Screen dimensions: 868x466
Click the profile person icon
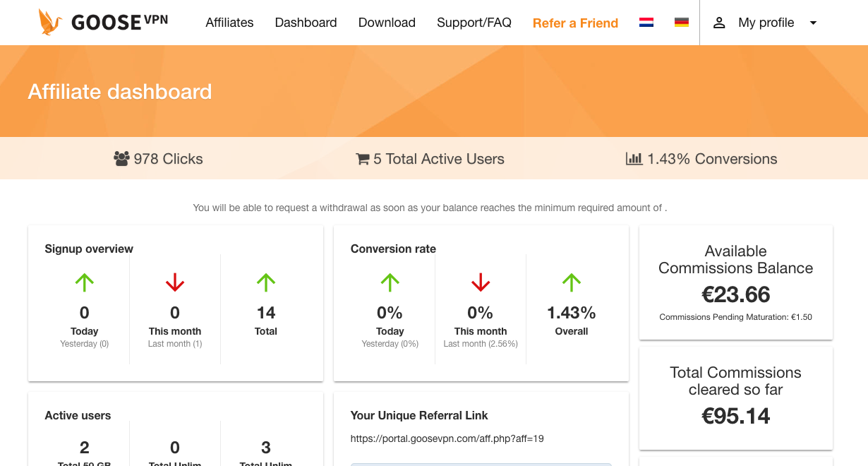coord(719,23)
